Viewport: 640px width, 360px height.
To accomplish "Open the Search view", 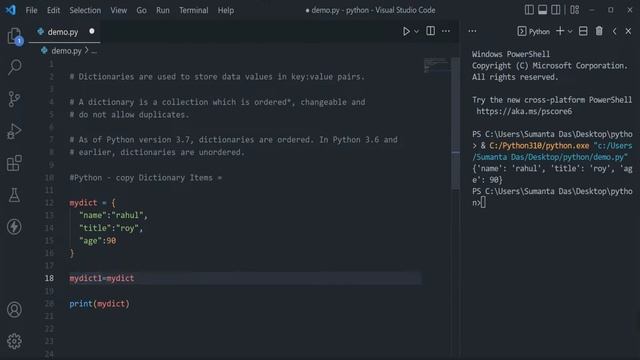I will 15,67.
